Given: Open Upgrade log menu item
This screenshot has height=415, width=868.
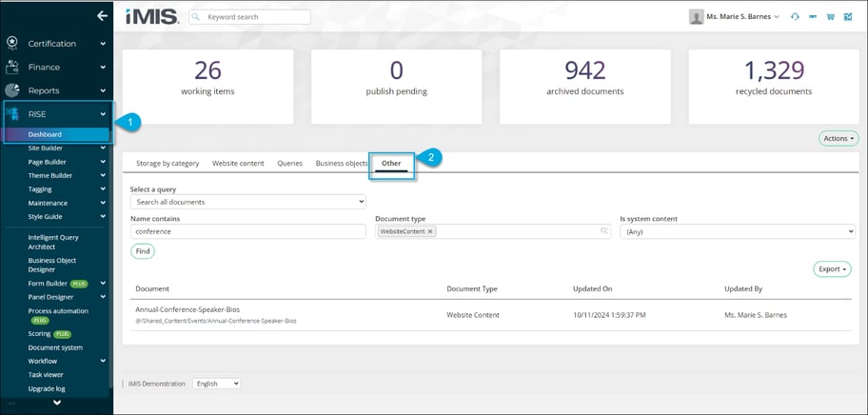Looking at the screenshot, I should tap(47, 388).
